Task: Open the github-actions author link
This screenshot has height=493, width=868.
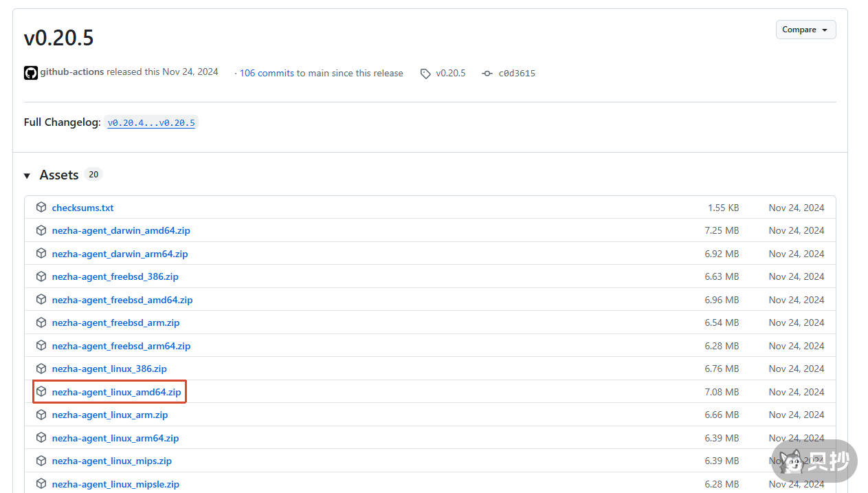Action: [x=72, y=72]
